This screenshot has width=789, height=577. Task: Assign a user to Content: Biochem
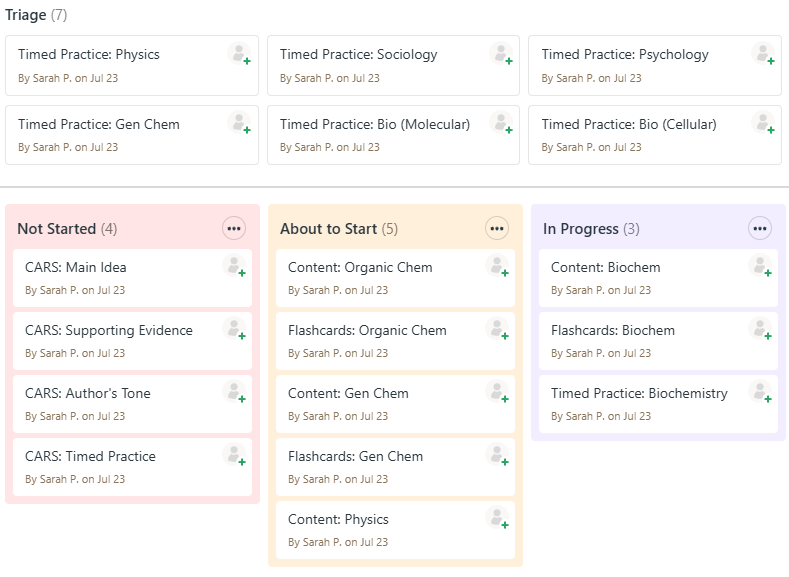(x=760, y=266)
